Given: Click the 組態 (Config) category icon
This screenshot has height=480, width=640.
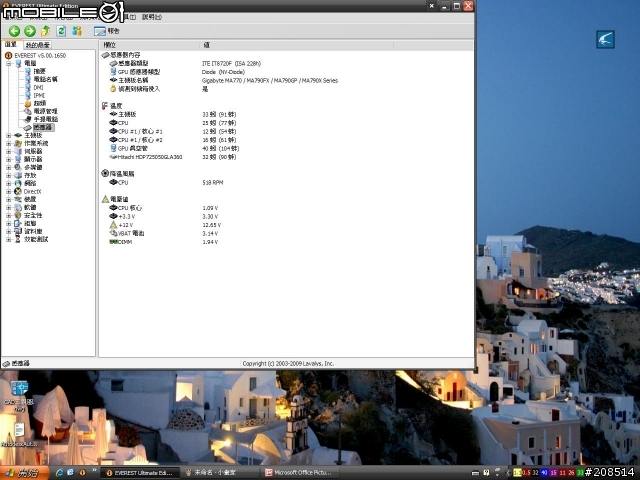Looking at the screenshot, I should (18, 223).
